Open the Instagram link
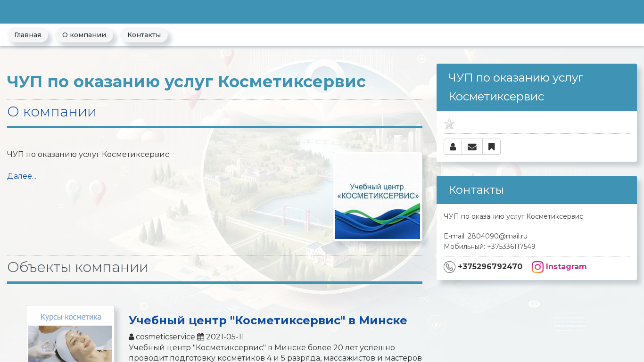 tap(566, 267)
